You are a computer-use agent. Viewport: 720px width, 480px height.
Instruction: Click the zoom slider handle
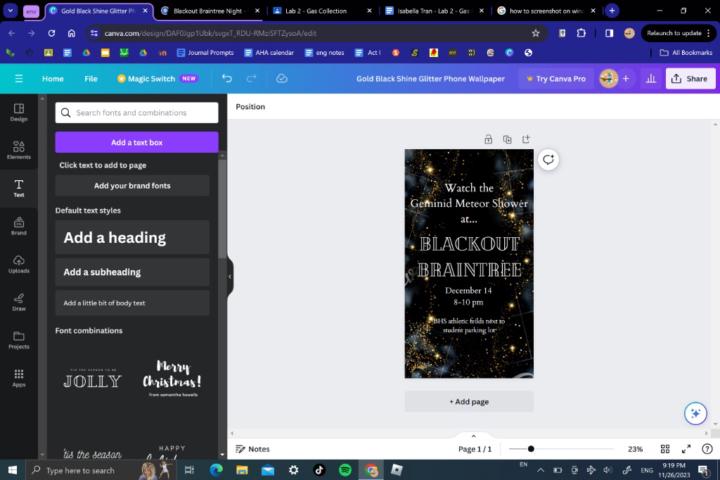(x=531, y=449)
